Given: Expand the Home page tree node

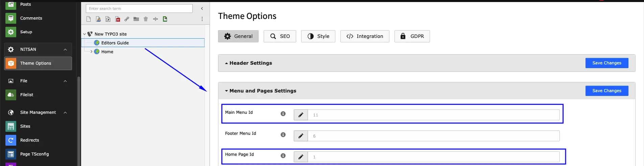Looking at the screenshot, I should [91, 51].
